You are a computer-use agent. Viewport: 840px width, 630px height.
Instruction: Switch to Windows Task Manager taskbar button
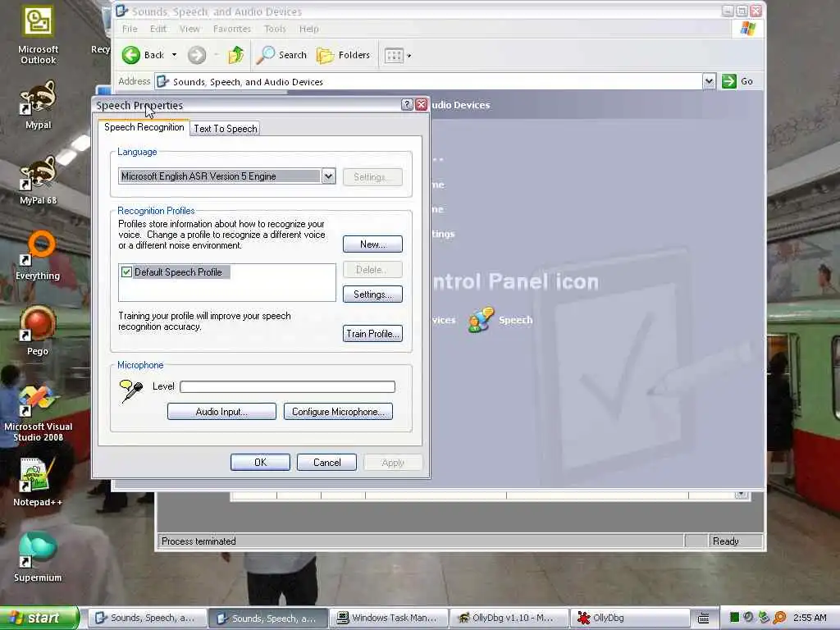click(x=388, y=618)
